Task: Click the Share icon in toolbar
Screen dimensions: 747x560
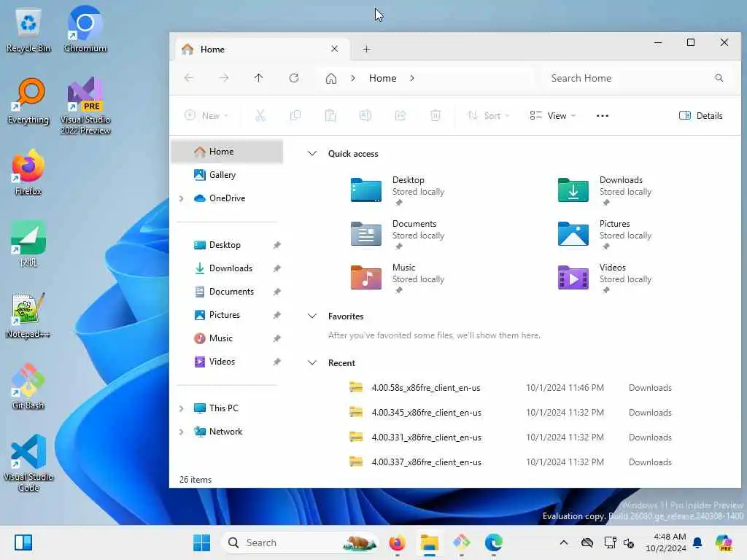Action: click(x=400, y=115)
